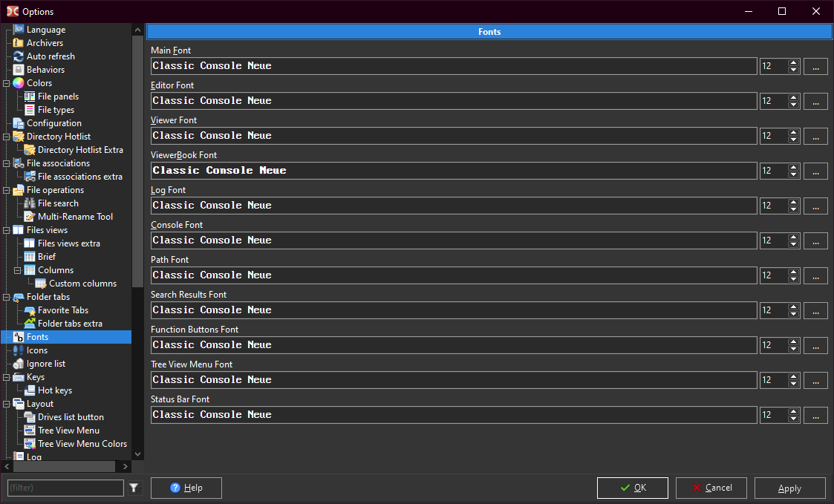
Task: Click the filter funnel icon
Action: tap(134, 488)
